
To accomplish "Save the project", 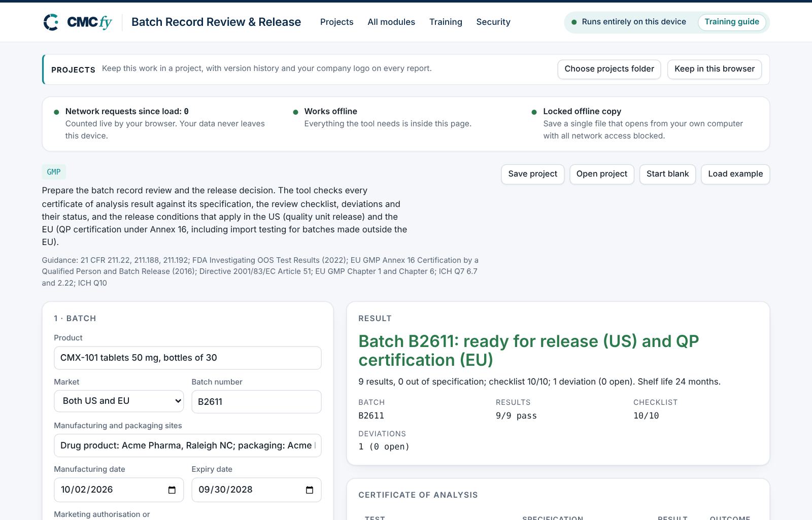I will click(532, 174).
